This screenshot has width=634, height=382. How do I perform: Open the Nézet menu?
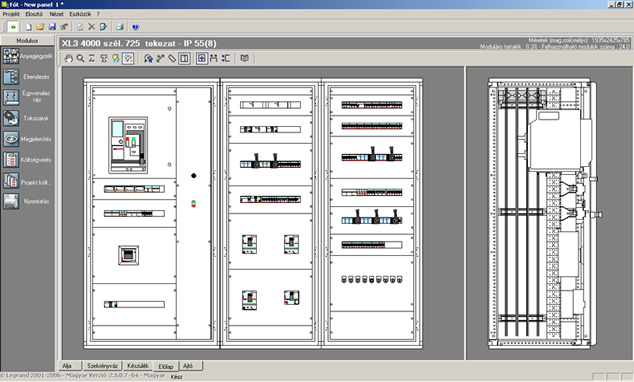[x=57, y=14]
